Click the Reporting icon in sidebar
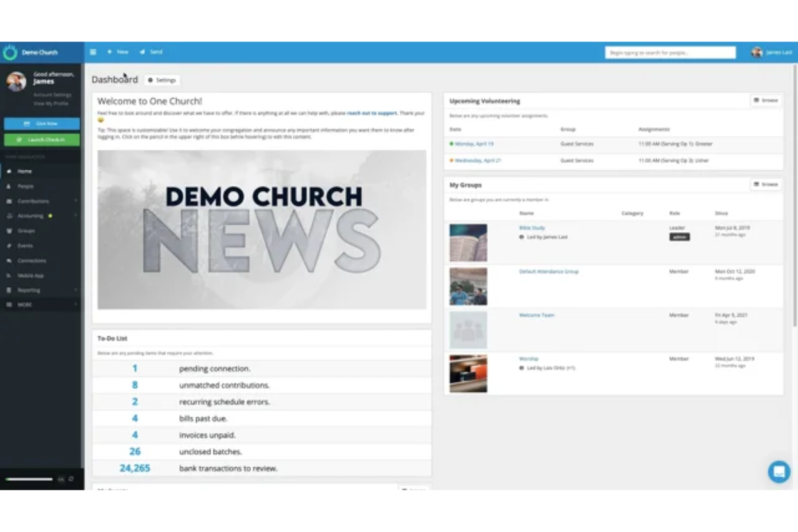Image resolution: width=798 pixels, height=532 pixels. 9,290
